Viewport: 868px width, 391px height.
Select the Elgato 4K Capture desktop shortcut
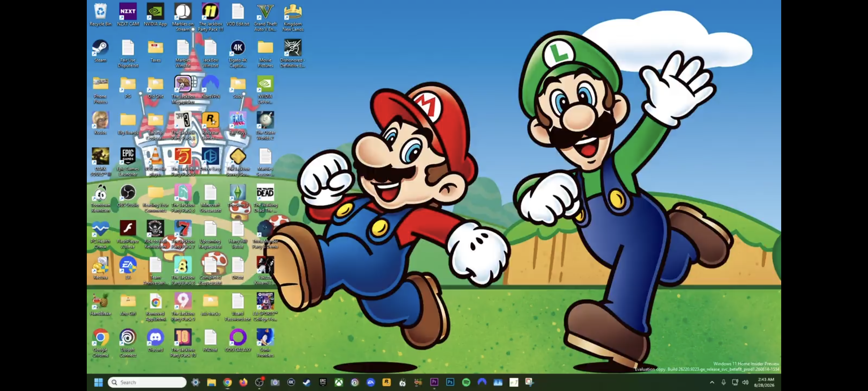click(238, 53)
